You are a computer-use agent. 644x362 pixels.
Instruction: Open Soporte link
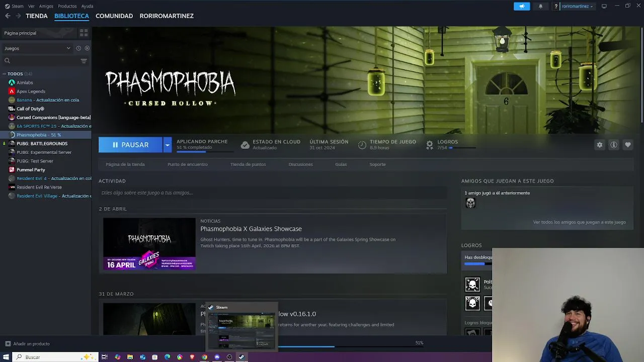coord(377,164)
